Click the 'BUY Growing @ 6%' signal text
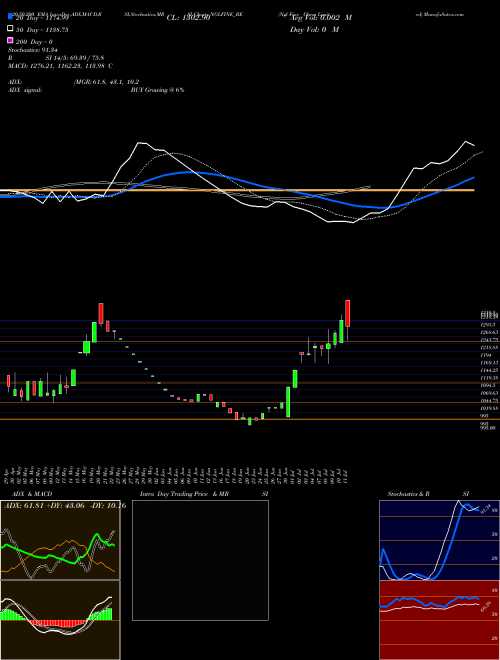 pyautogui.click(x=157, y=90)
